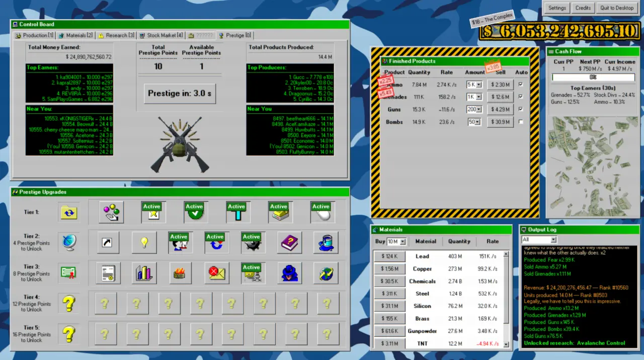The width and height of the screenshot is (644, 360).
Task: Click the Materials list scrollbar
Action: click(x=507, y=297)
